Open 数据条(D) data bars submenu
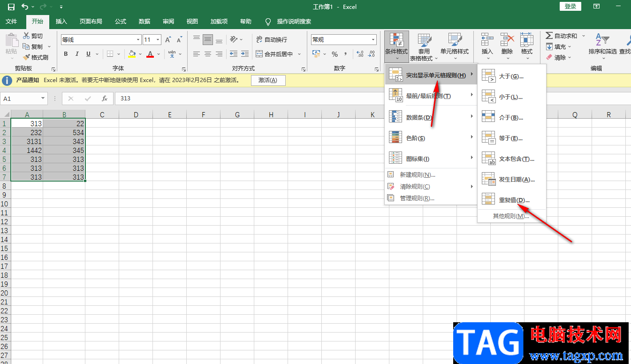 431,117
